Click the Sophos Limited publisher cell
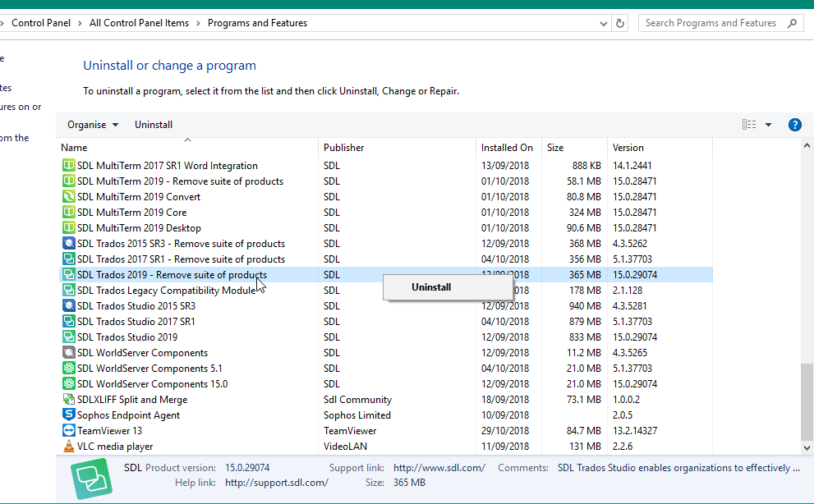This screenshot has height=504, width=814. [x=357, y=415]
